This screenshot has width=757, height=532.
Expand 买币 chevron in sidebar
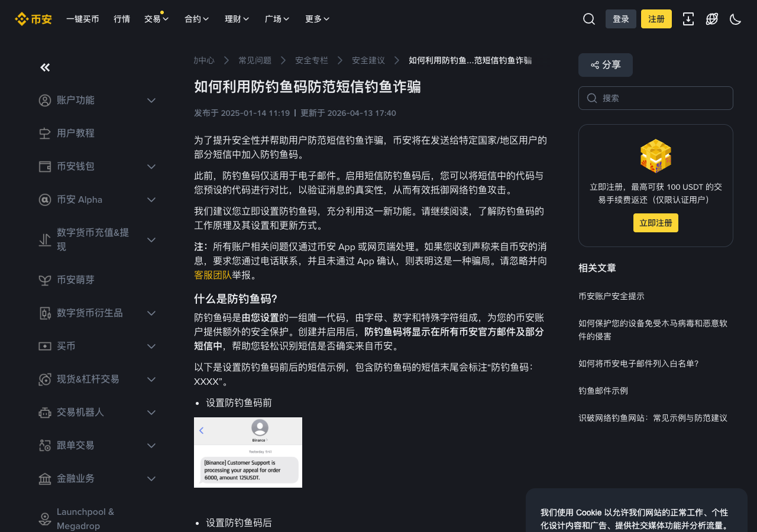(151, 346)
